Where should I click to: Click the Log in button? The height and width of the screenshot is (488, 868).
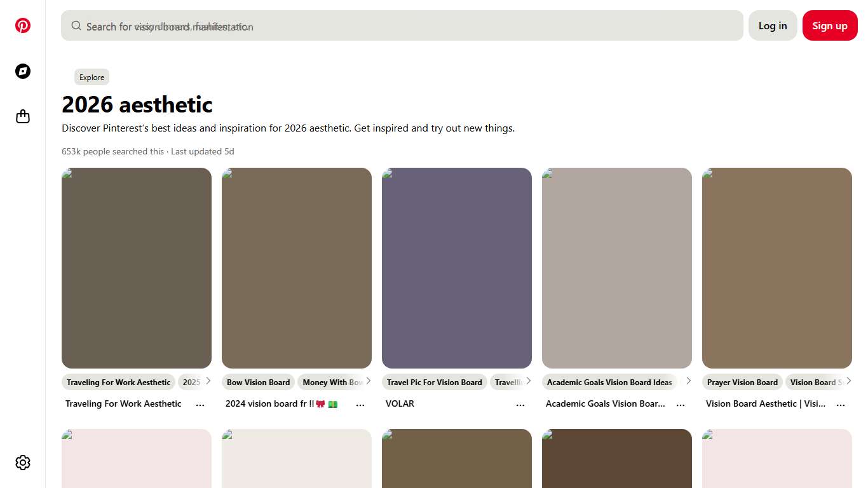773,26
